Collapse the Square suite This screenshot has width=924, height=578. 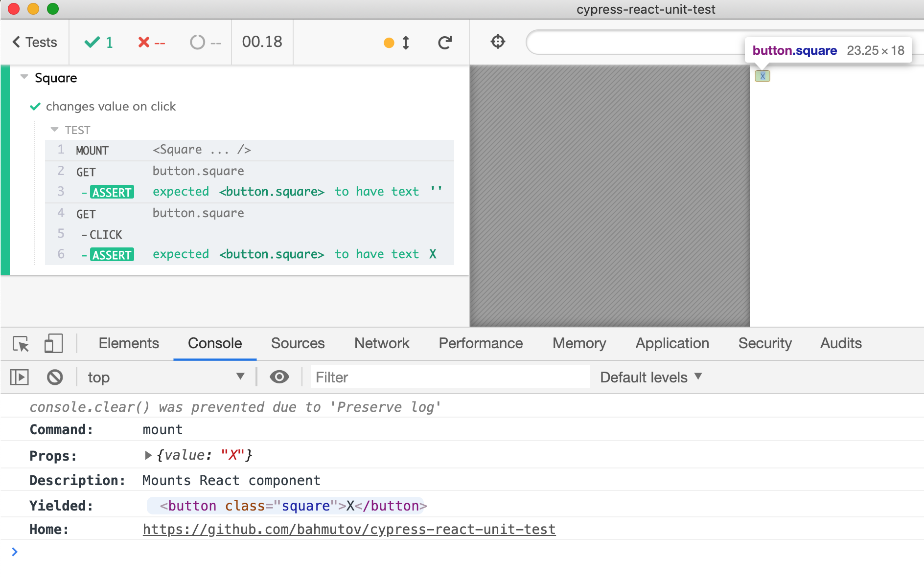(x=24, y=77)
